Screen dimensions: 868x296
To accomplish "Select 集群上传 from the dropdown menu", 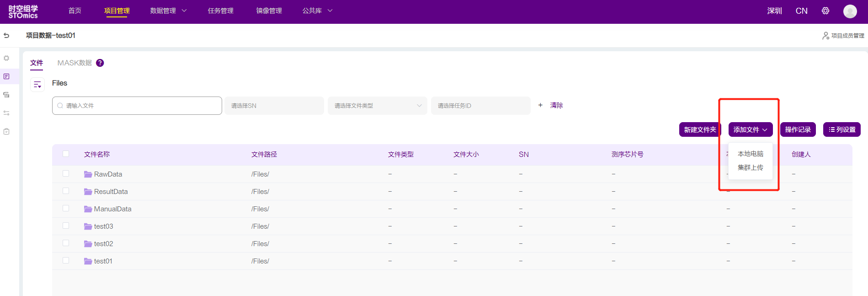I will click(750, 168).
